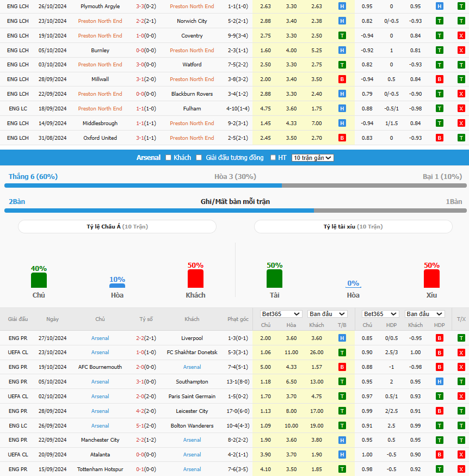Click green T result icon in Southampton T/B column
This screenshot has width=469, height=476.
coord(342,381)
